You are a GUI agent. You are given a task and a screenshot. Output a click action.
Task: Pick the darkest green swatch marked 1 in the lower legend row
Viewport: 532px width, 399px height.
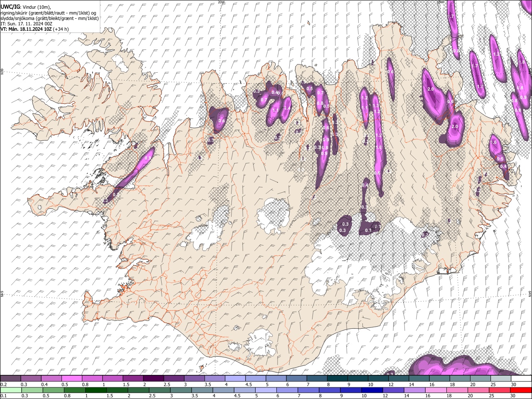coord(96,390)
